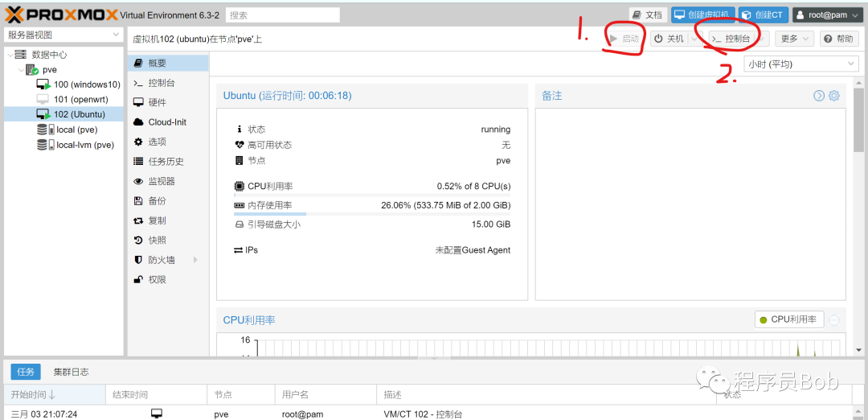Switch to the 集群日志 cluster log tab
This screenshot has width=868, height=420.
pyautogui.click(x=72, y=373)
